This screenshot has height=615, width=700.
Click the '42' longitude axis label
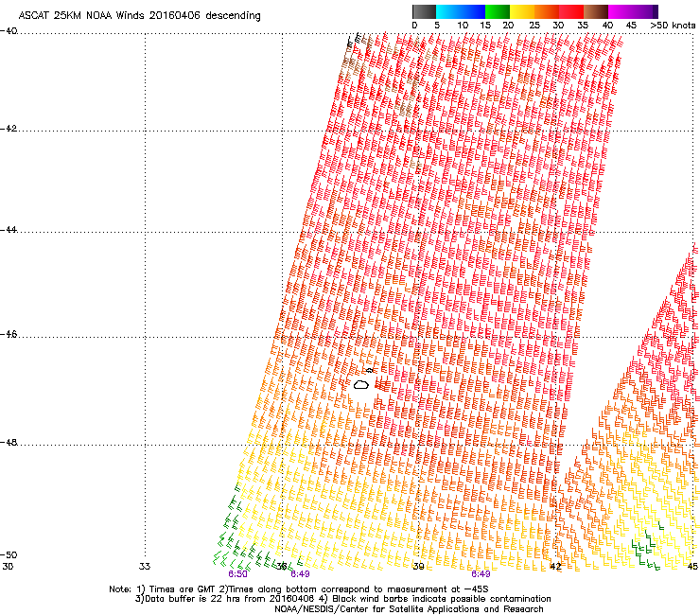(555, 567)
